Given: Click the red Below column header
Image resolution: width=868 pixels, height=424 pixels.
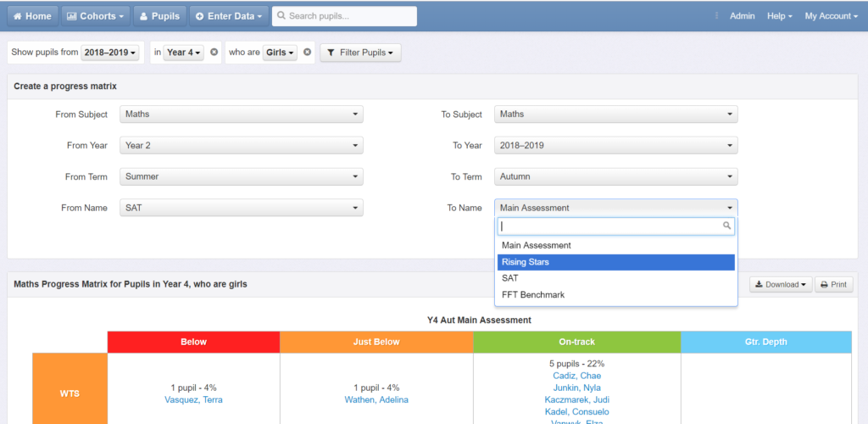Looking at the screenshot, I should 194,342.
